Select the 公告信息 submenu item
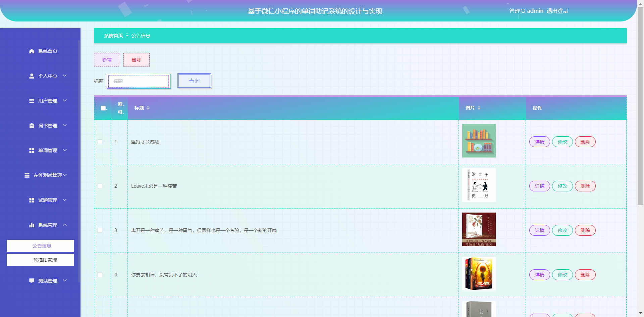The width and height of the screenshot is (644, 317). tap(40, 246)
